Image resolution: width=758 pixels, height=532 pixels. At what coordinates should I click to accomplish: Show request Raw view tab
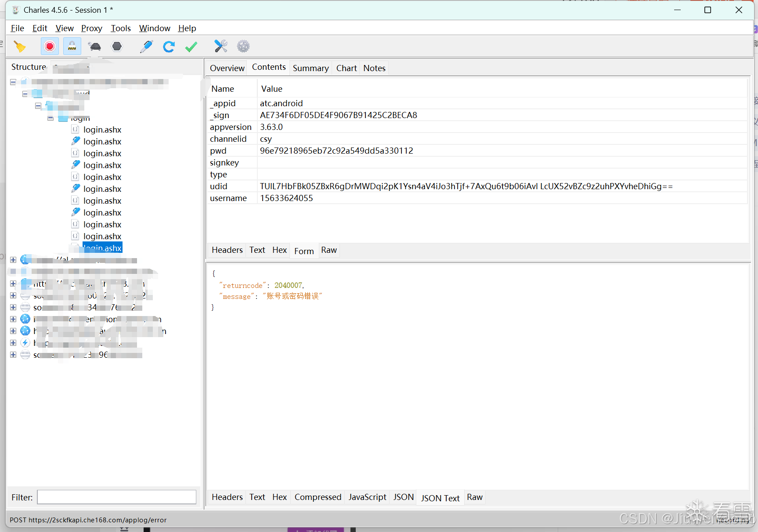click(x=329, y=250)
